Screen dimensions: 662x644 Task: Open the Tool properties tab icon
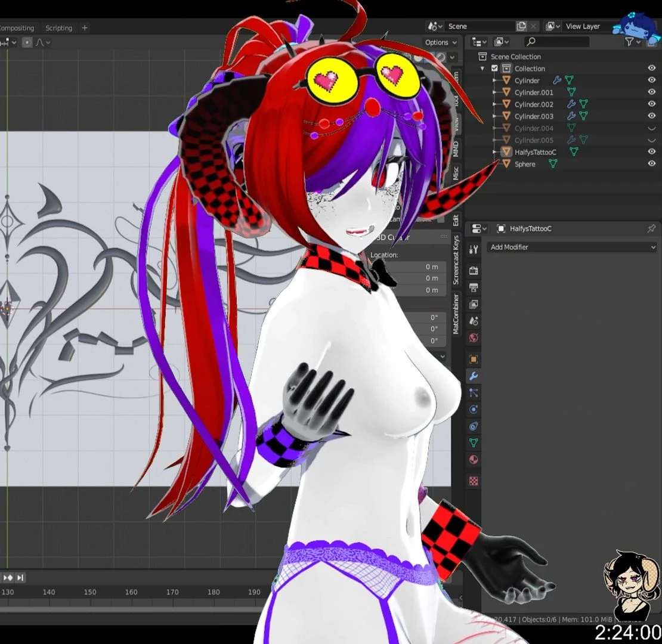point(474,250)
